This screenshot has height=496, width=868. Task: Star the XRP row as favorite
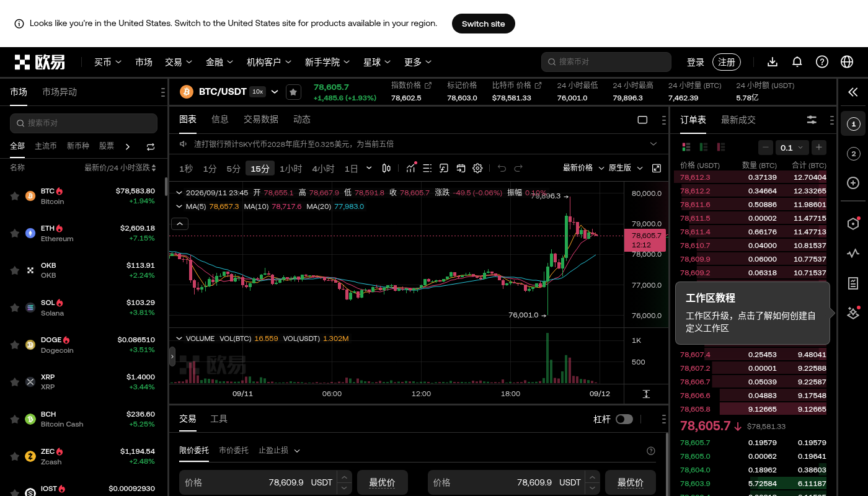click(14, 382)
